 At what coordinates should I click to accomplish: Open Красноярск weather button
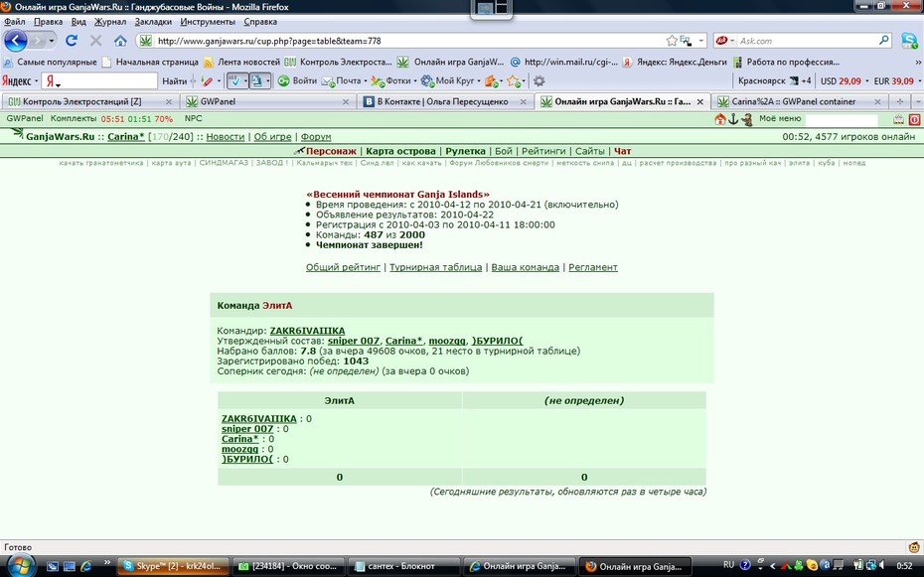774,81
